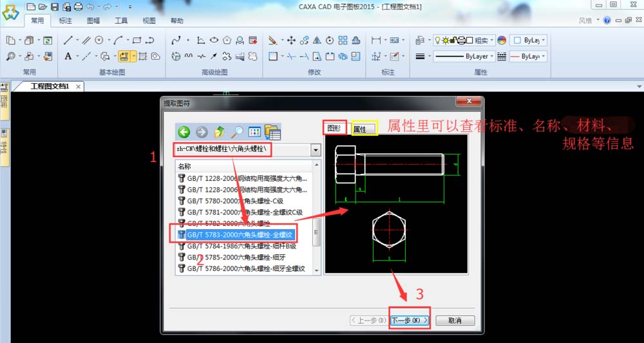Screen dimensions: 644x343
Task: Select the Line drawing tool
Action: (68, 40)
